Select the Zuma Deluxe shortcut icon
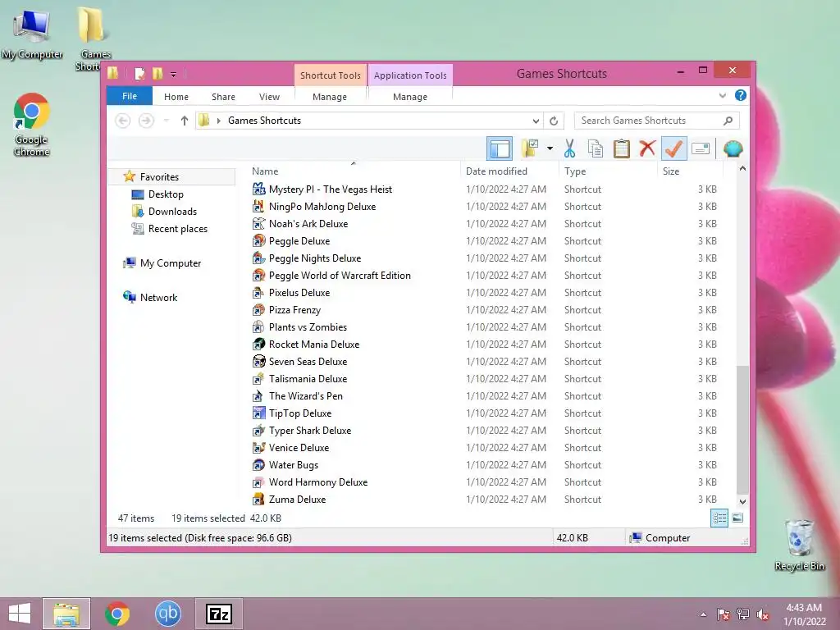The width and height of the screenshot is (840, 630). pyautogui.click(x=258, y=500)
